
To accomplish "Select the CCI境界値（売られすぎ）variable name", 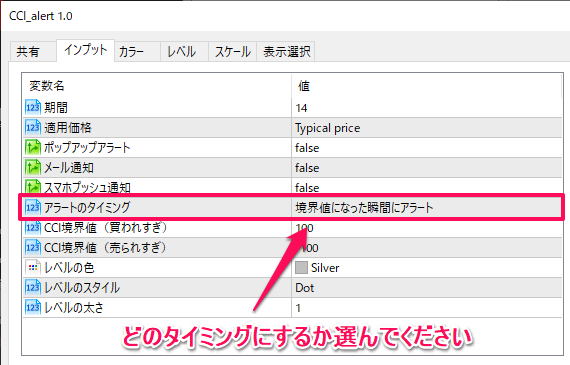I will (x=106, y=248).
